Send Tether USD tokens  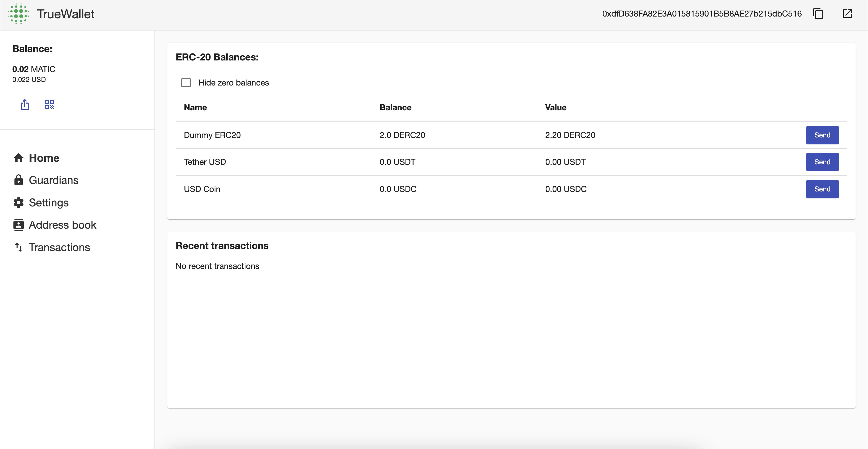pyautogui.click(x=822, y=162)
